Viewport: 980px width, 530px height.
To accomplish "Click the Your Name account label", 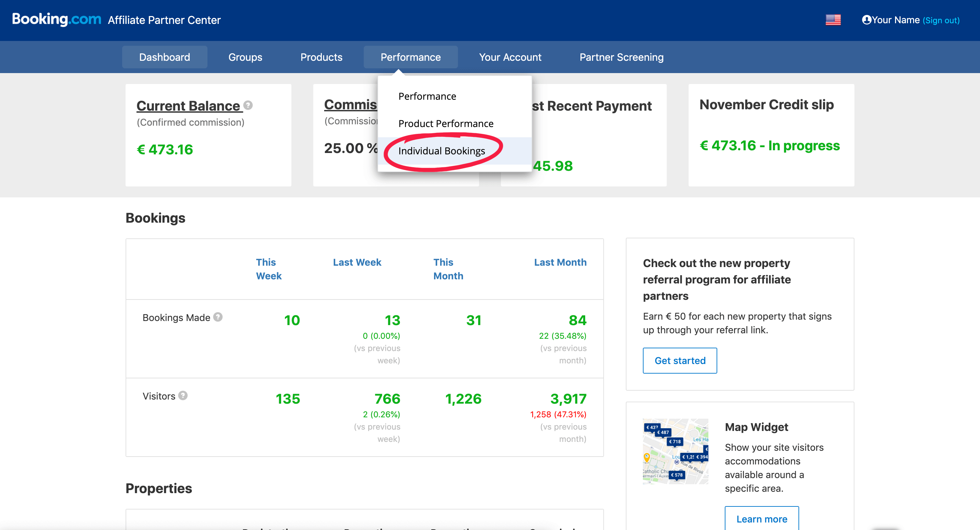I will [895, 20].
